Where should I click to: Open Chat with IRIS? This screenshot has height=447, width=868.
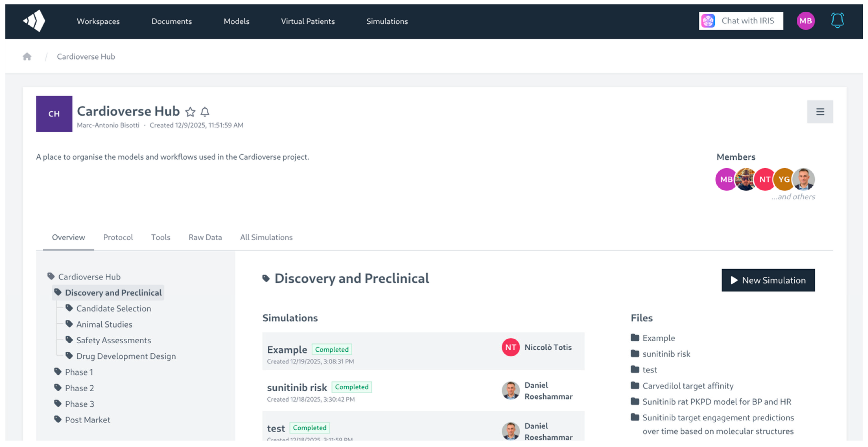(x=741, y=21)
